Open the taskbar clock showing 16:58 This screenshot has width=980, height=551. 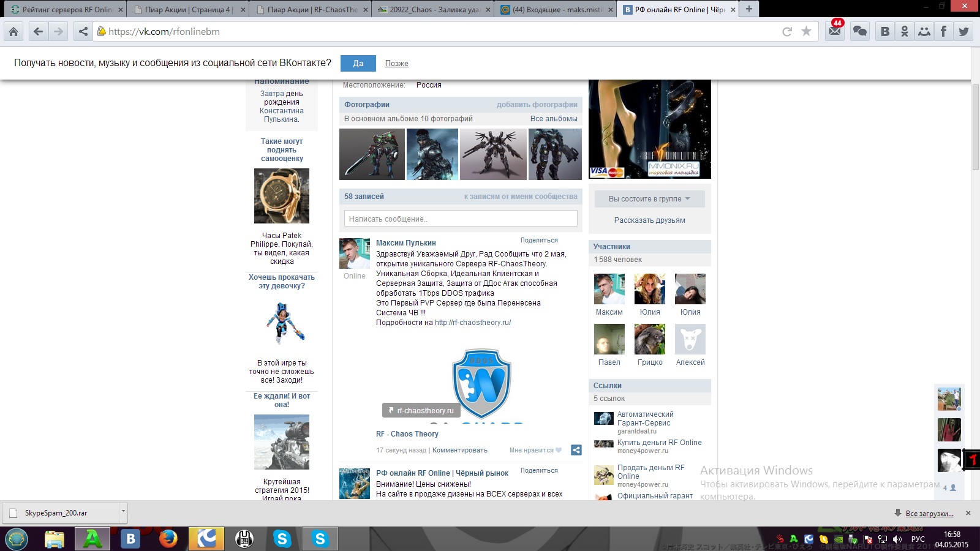click(x=952, y=539)
